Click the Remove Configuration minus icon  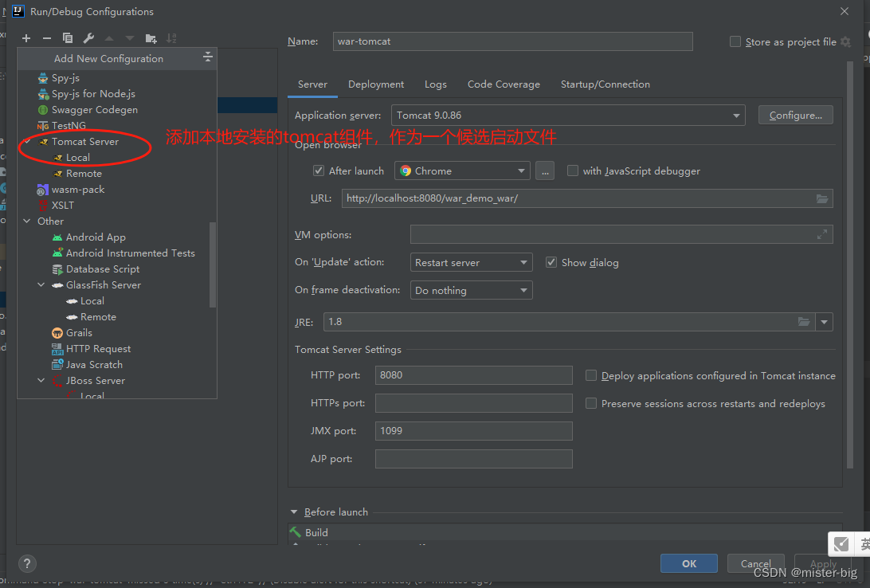coord(46,37)
